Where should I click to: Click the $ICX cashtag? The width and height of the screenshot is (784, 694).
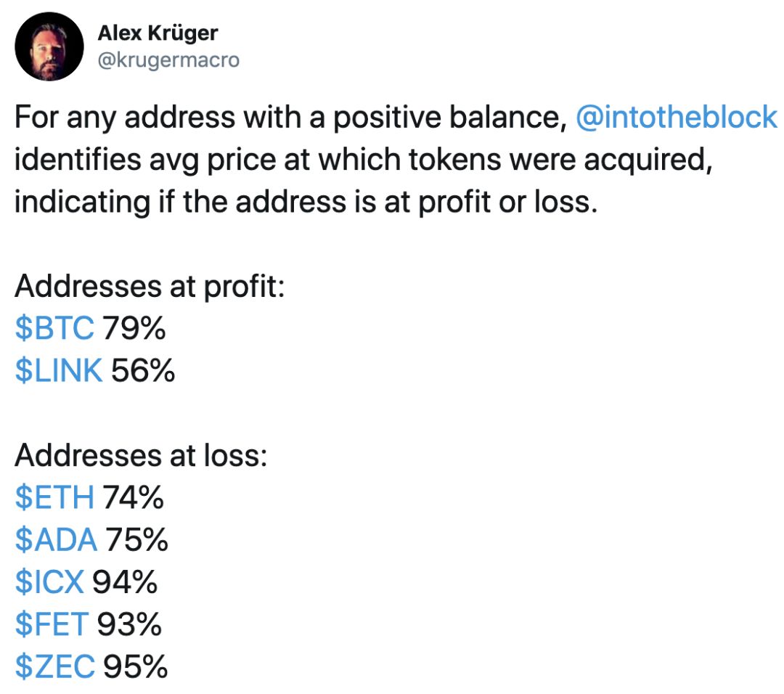pyautogui.click(x=49, y=582)
